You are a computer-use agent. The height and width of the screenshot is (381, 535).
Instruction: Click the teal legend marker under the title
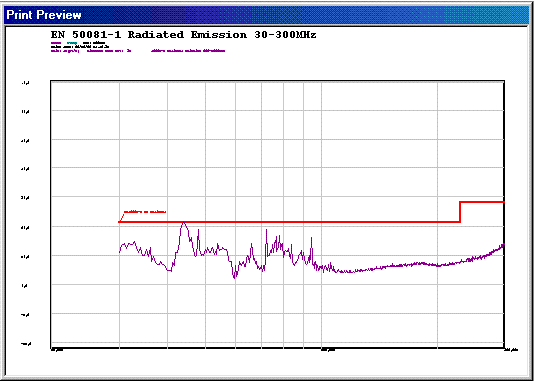pos(72,43)
